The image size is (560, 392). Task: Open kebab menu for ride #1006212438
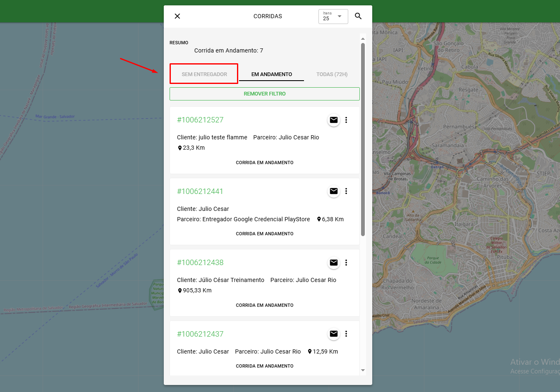click(x=346, y=263)
